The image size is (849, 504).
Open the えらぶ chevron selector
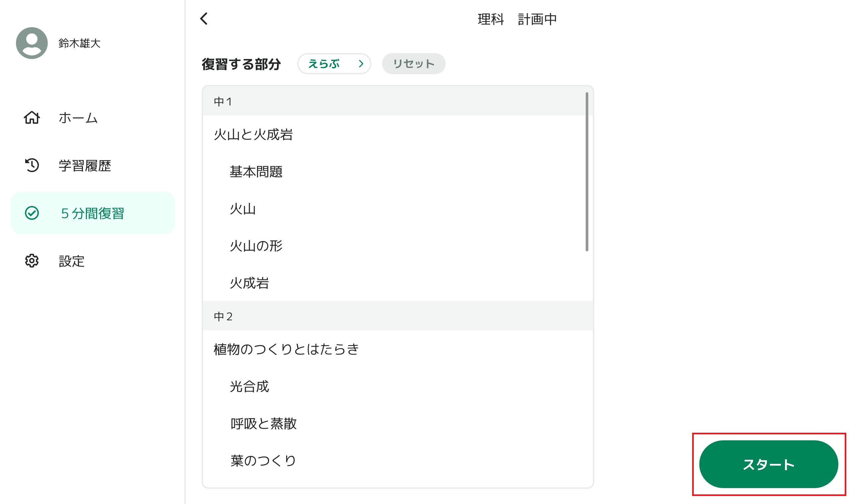tap(334, 64)
